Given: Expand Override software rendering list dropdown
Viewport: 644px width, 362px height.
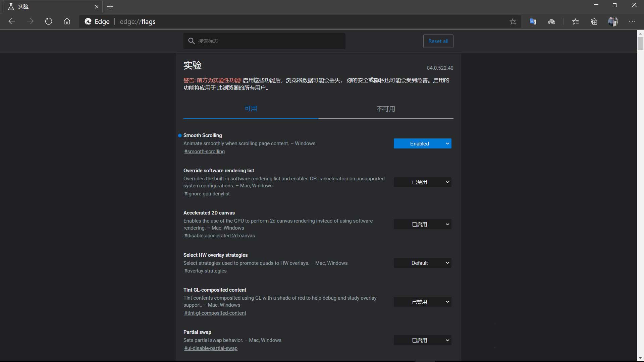Looking at the screenshot, I should 422,182.
